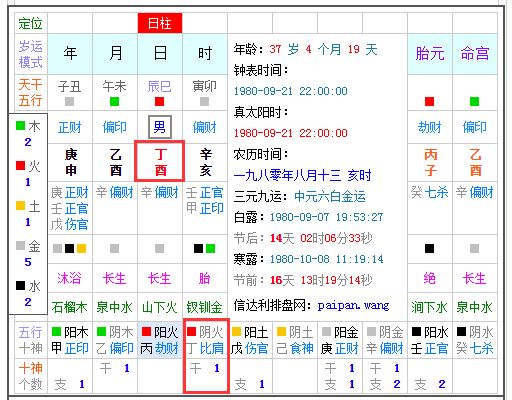Select the highlighted 丁酉 day pillar
Viewport: 512px width, 400px height.
(x=160, y=161)
